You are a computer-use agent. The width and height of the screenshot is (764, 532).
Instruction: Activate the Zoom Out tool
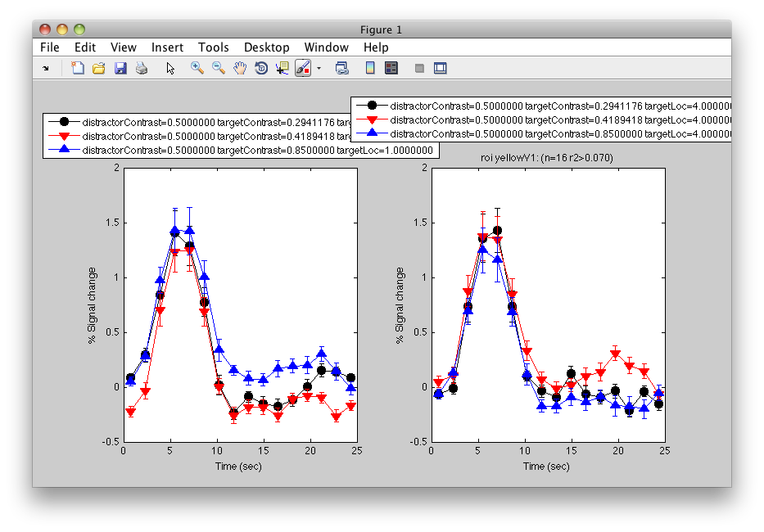click(x=219, y=68)
